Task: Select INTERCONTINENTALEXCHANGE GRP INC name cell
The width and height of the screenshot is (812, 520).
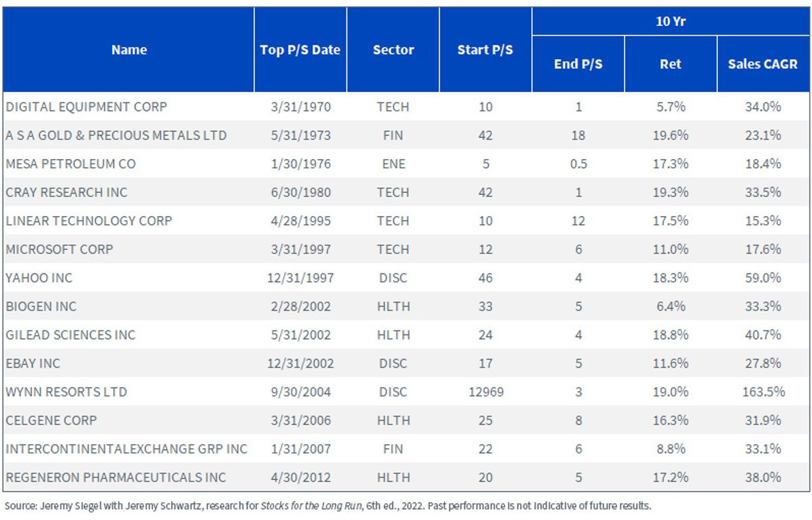Action: (x=127, y=448)
